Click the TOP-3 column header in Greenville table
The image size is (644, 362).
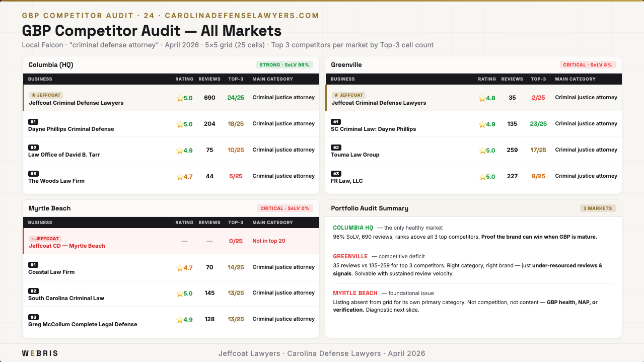pyautogui.click(x=538, y=79)
